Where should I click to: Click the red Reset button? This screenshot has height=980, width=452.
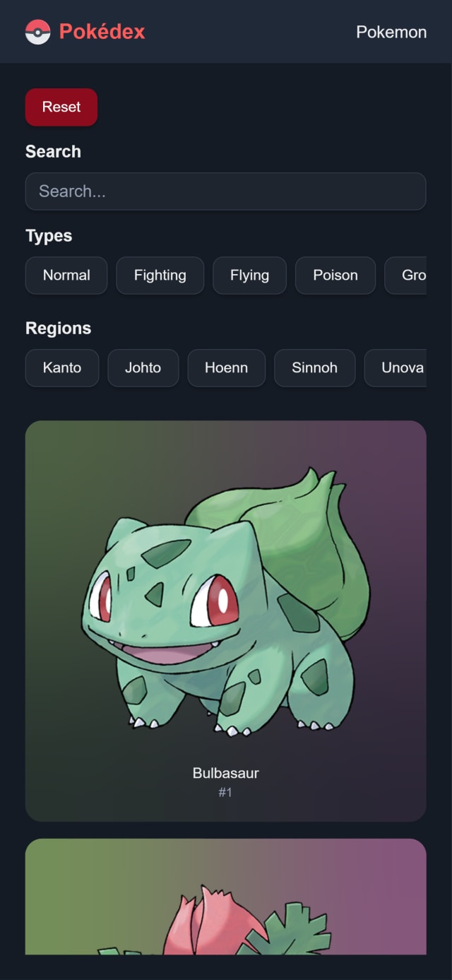(61, 107)
